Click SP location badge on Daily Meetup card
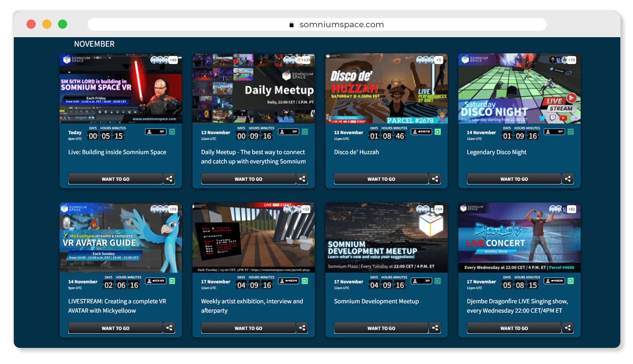Screen dimensions: 633x364 [x=288, y=132]
